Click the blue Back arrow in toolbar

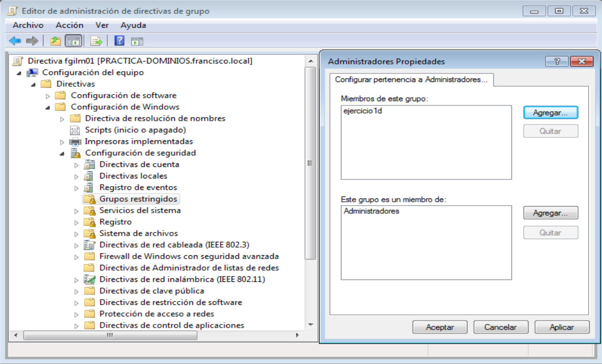point(15,41)
